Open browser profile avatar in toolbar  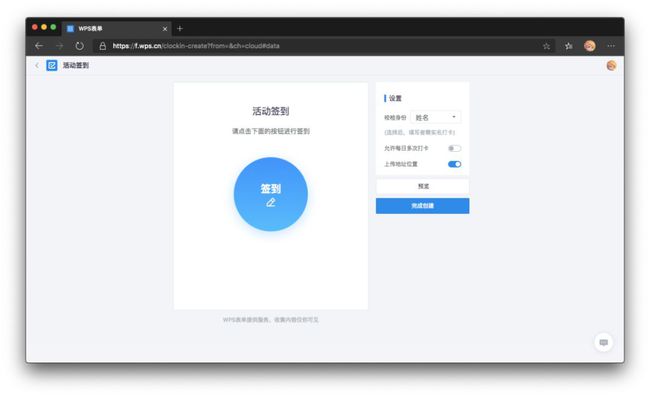click(589, 46)
